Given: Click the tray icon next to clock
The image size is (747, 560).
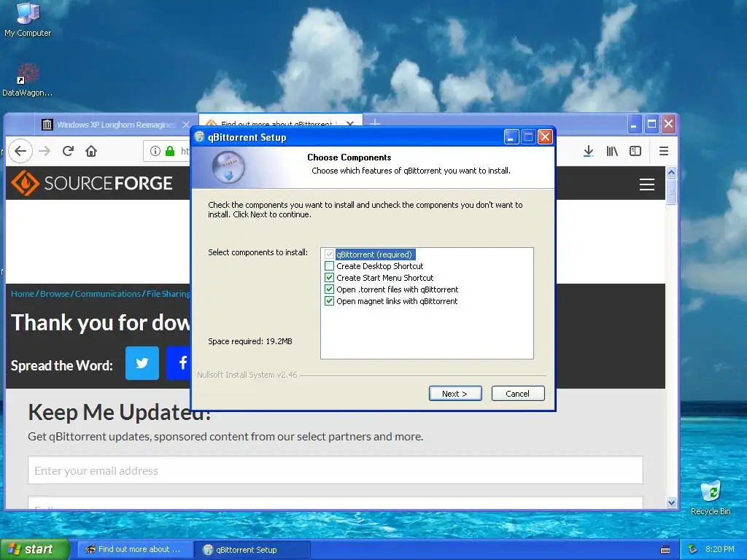Looking at the screenshot, I should (693, 550).
